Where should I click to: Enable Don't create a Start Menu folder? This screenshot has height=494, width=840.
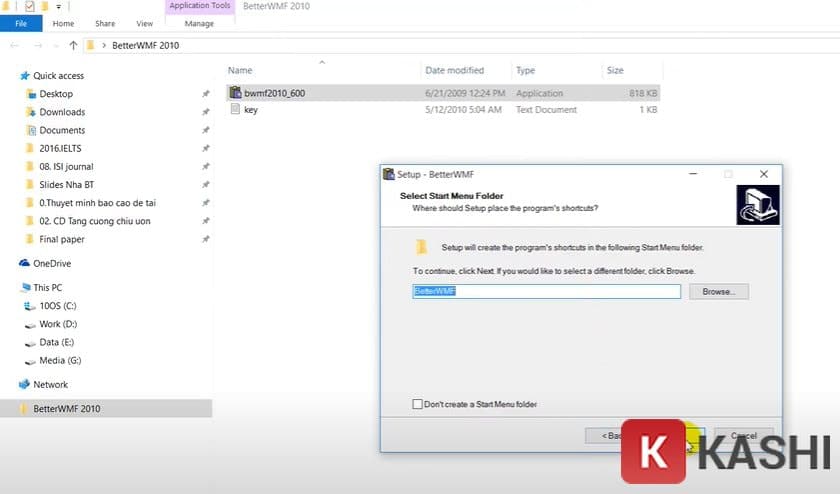coord(418,404)
